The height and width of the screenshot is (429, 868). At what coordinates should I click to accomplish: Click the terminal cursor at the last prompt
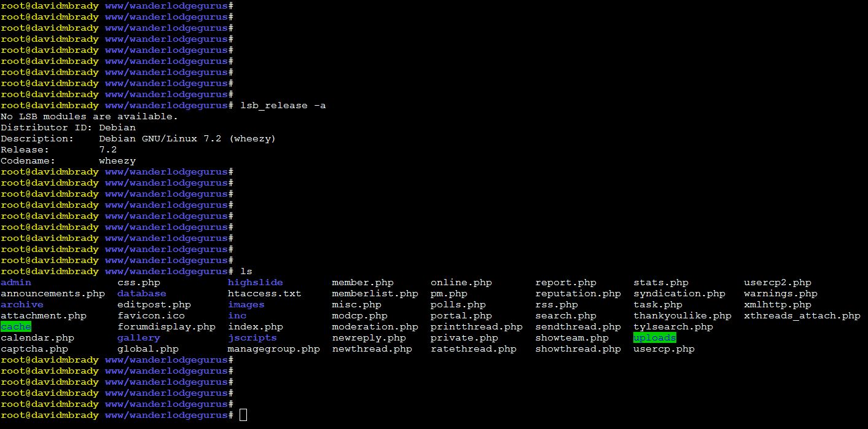243,415
